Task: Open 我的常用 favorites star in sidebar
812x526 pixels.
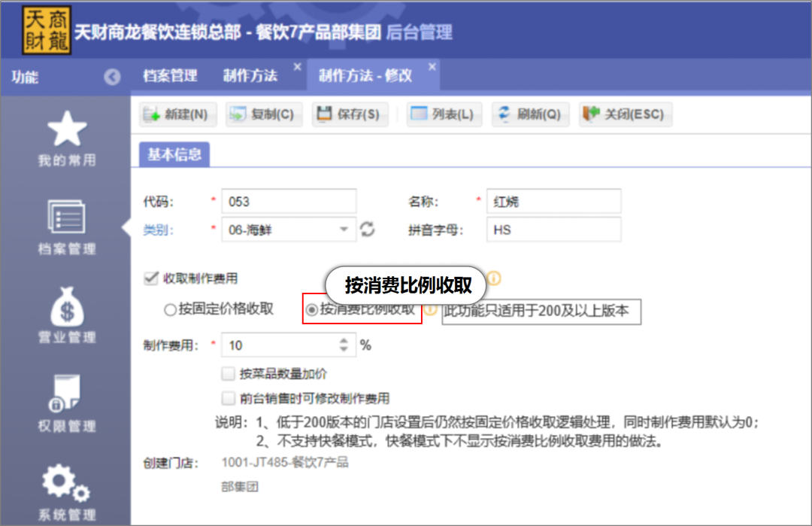Action: [67, 138]
